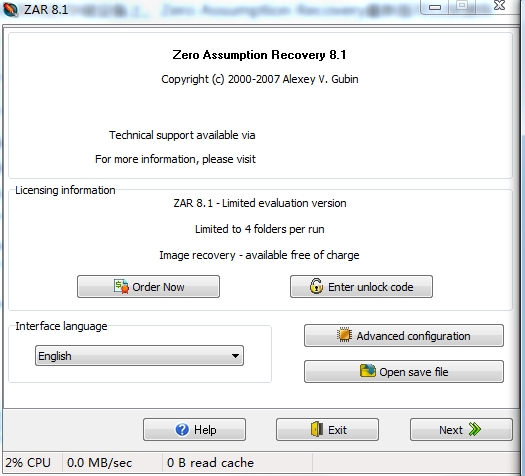The width and height of the screenshot is (525, 476).
Task: Open the Enter unlock code dialog
Action: click(361, 287)
